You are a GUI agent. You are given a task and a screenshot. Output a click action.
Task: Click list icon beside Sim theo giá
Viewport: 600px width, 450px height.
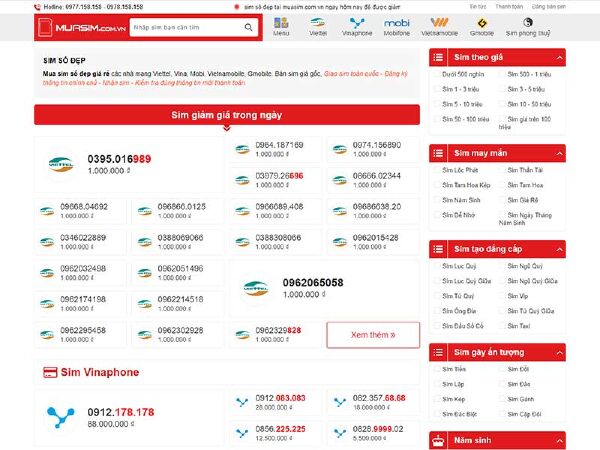[438, 57]
